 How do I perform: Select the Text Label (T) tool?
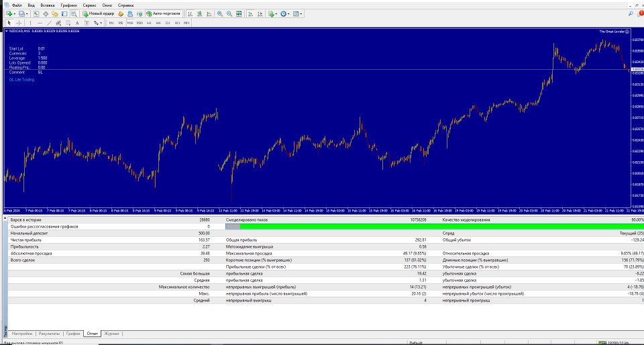click(87, 23)
